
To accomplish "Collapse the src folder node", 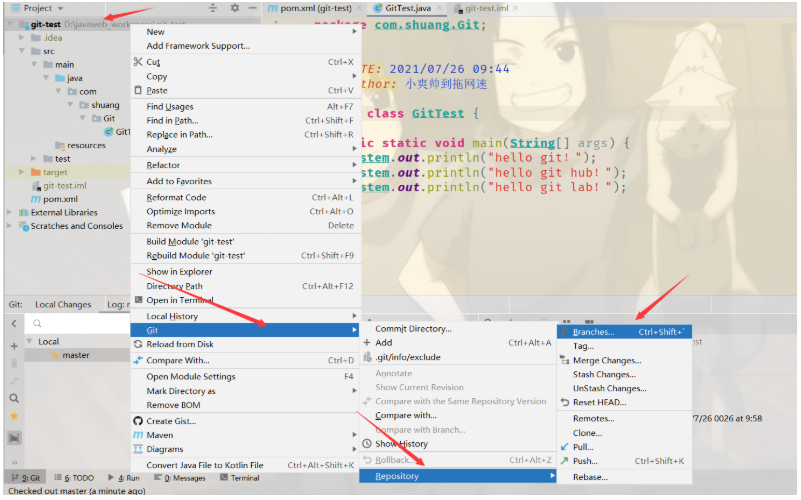I will pos(21,51).
